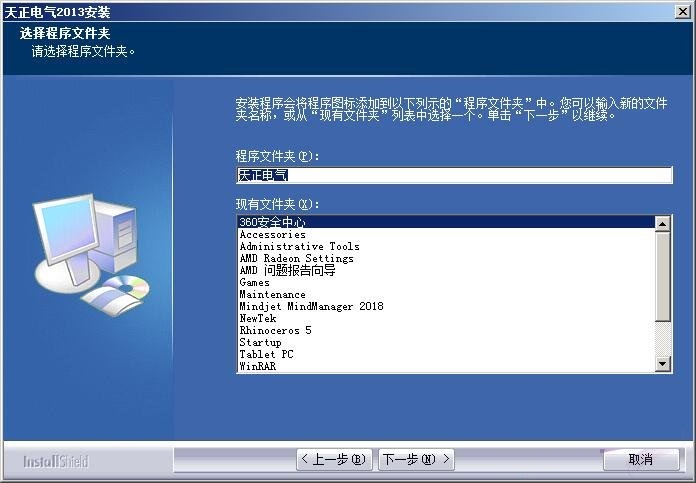Viewport: 696px width, 483px height.
Task: Choose the Administrative Tools folder
Action: [x=446, y=246]
